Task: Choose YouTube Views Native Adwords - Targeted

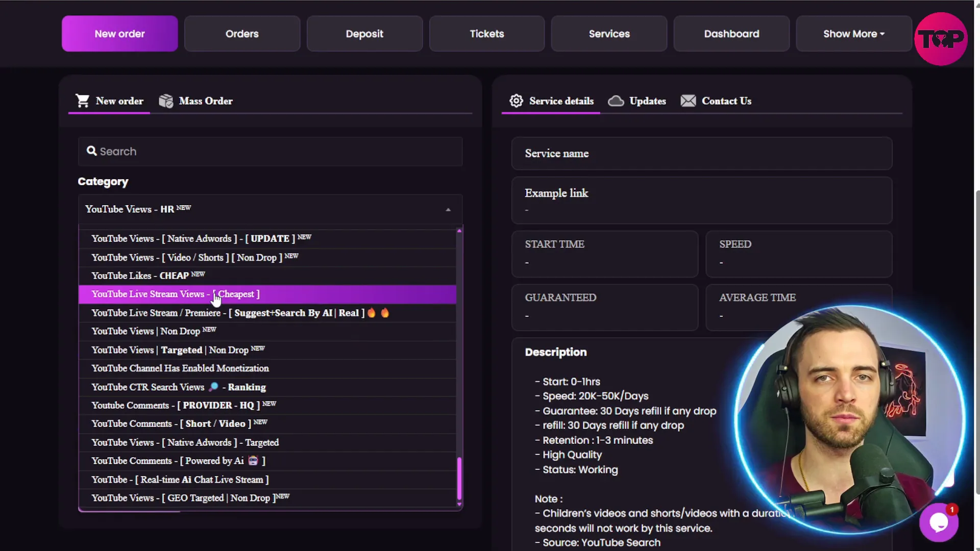Action: 267,443
